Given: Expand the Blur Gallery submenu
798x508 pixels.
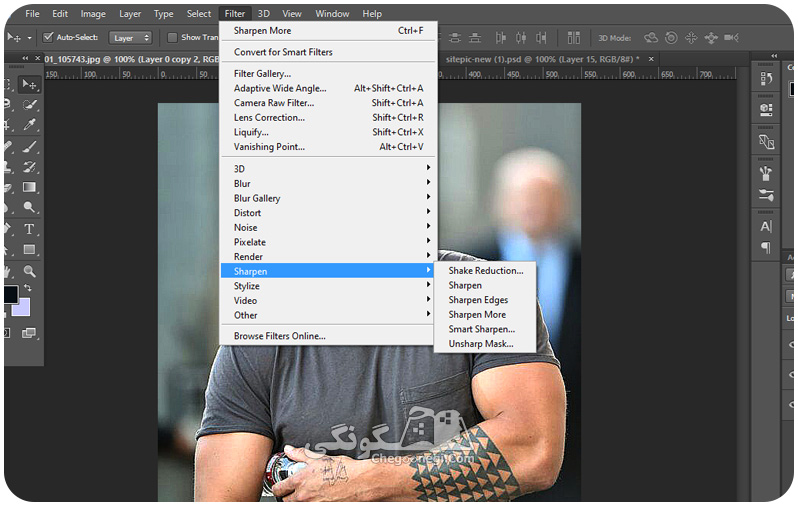Looking at the screenshot, I should tap(328, 199).
